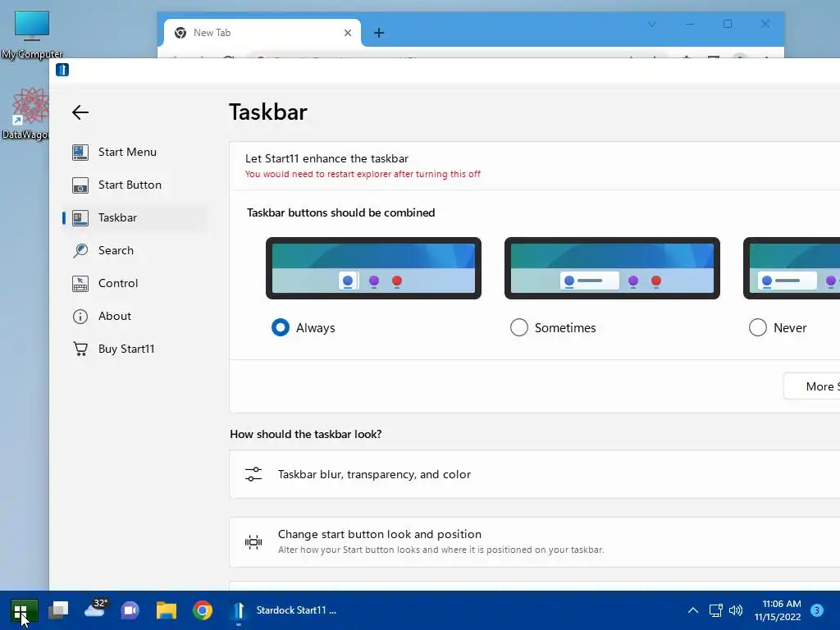Viewport: 840px width, 630px height.
Task: Select the Always combine radio button
Action: click(281, 327)
